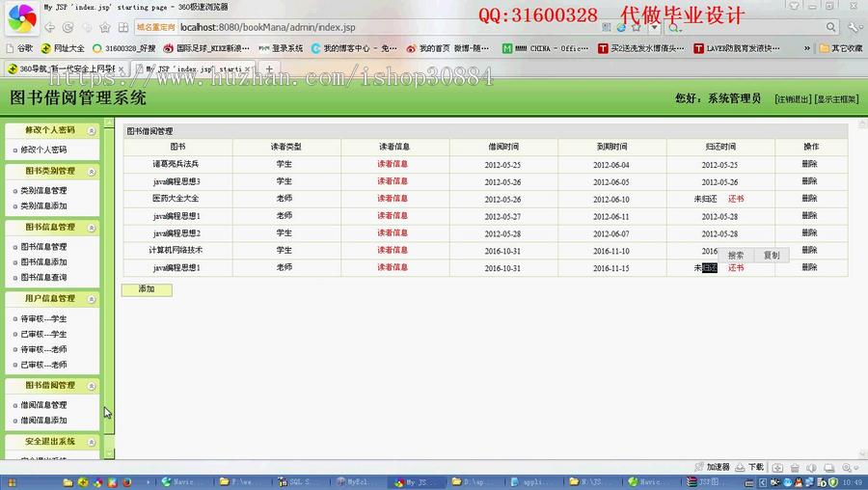868x490 pixels.
Task: Click 注销退出 logout link
Action: coord(793,99)
